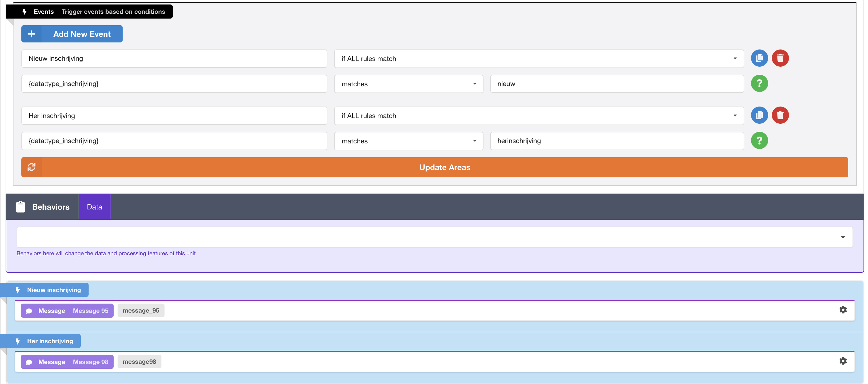Viewport: 868px width, 384px height.
Task: Click the message_95 gray tag
Action: 141,311
